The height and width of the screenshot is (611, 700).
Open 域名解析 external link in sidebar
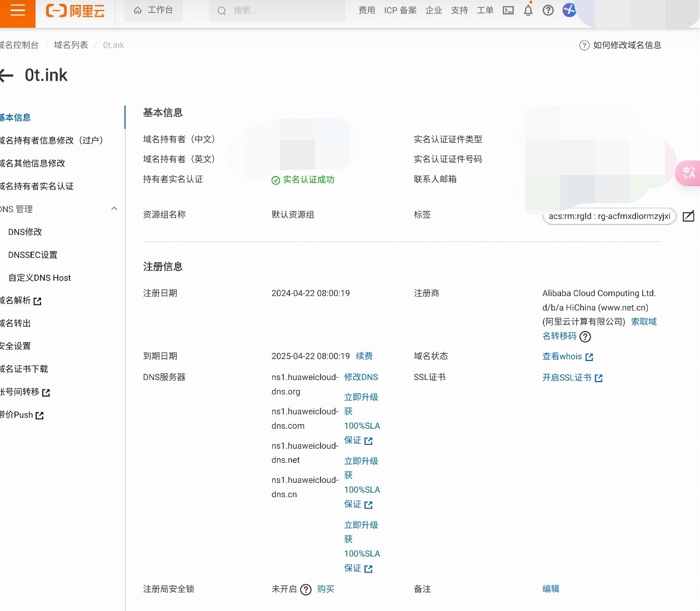21,301
